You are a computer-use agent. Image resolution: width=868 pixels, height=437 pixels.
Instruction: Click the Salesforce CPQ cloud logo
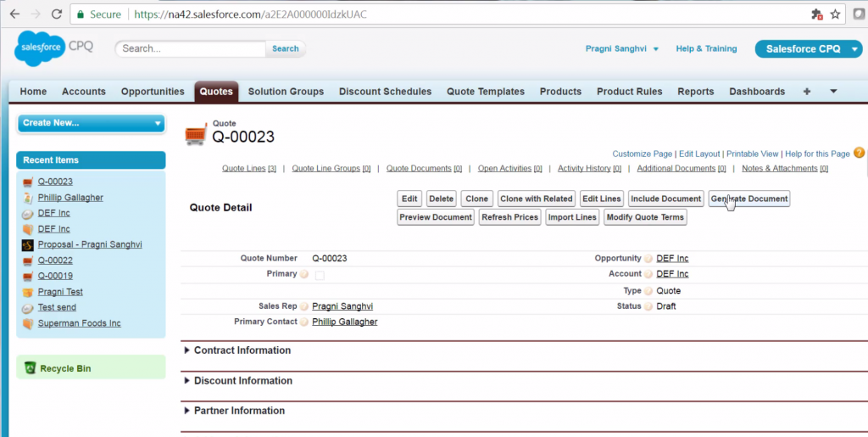coord(40,48)
